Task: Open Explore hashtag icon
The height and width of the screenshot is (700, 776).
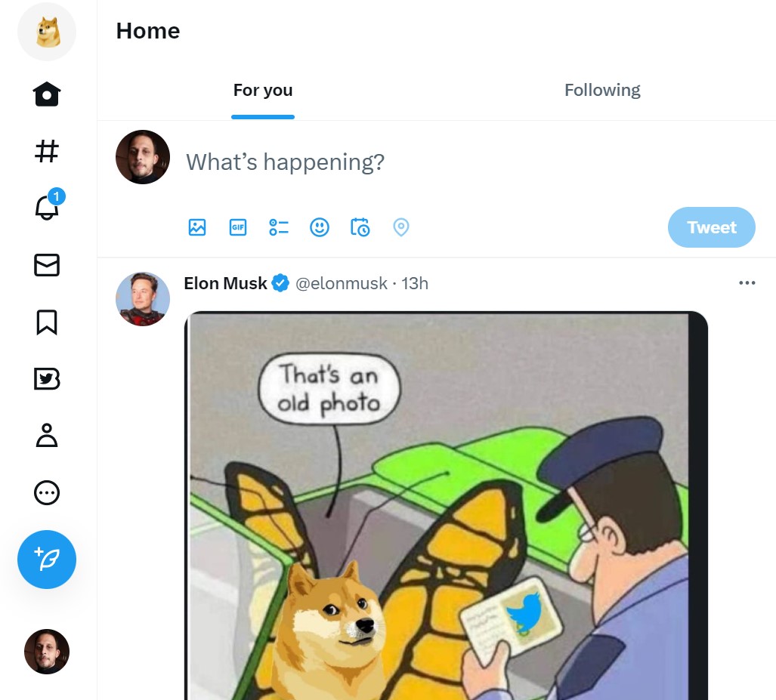Action: point(47,151)
